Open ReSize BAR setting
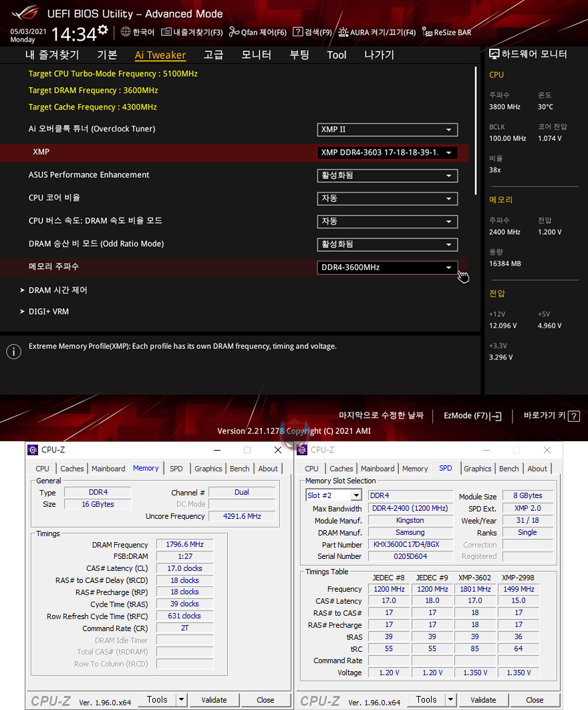Image resolution: width=588 pixels, height=710 pixels. click(x=447, y=32)
